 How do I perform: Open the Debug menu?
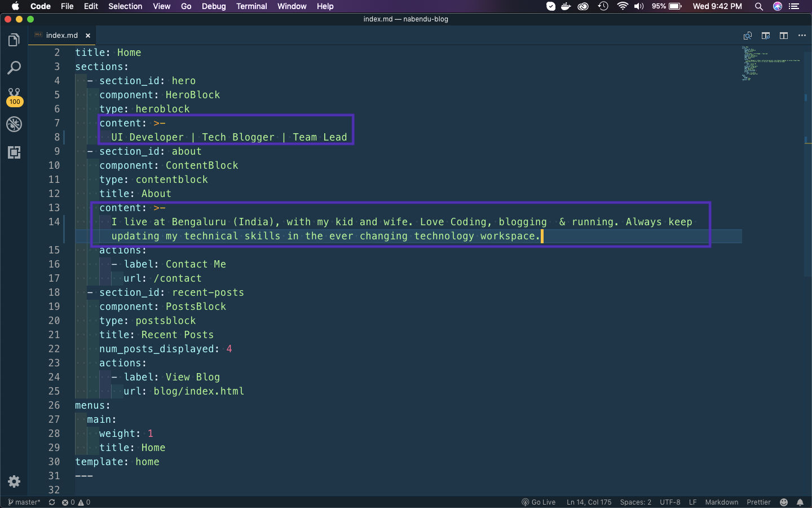click(x=214, y=6)
